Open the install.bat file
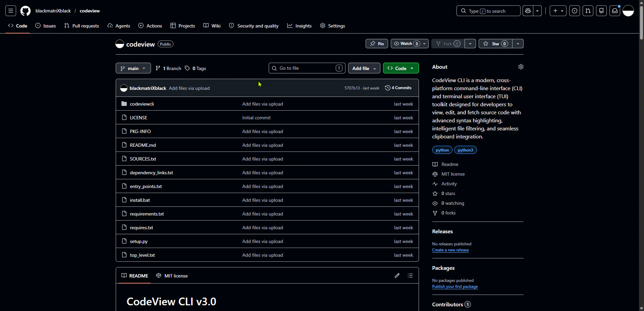Image resolution: width=644 pixels, height=311 pixels. [140, 200]
